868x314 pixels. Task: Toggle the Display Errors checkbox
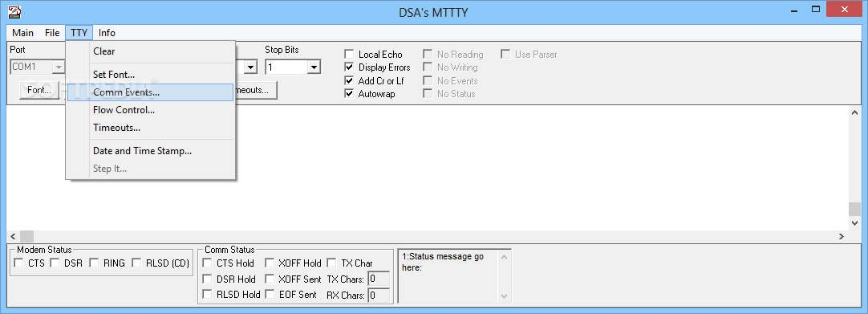click(x=349, y=67)
